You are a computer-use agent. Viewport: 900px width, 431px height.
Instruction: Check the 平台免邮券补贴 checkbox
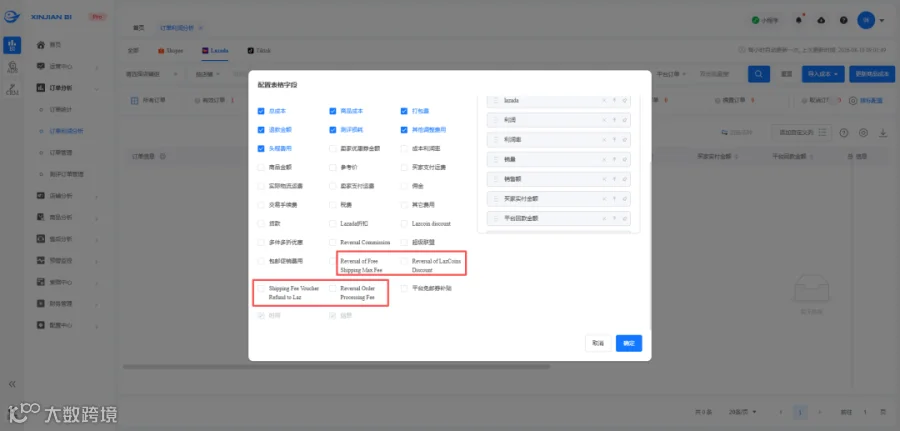[x=405, y=289]
